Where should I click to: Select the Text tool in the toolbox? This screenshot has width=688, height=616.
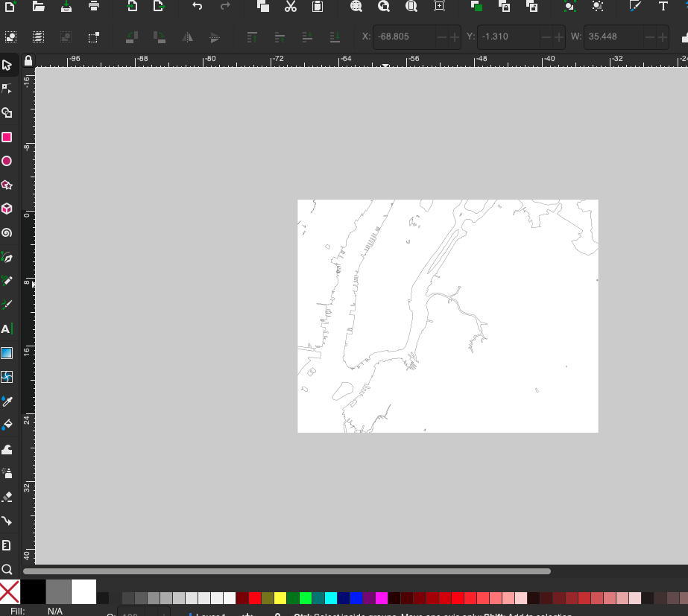[7, 328]
